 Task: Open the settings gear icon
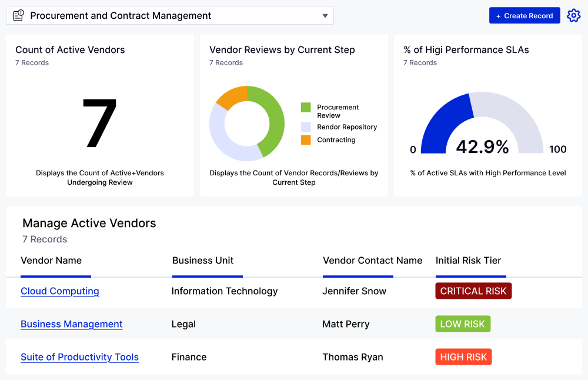click(573, 16)
